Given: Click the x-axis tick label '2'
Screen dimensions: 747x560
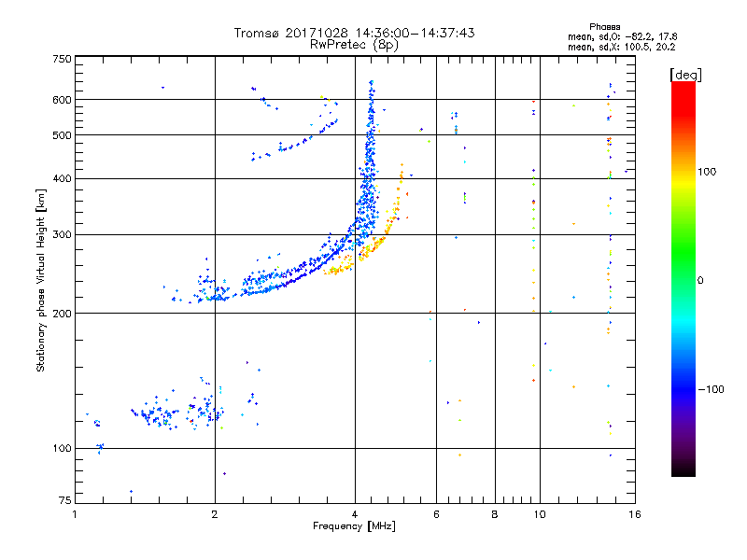Looking at the screenshot, I should coord(215,514).
